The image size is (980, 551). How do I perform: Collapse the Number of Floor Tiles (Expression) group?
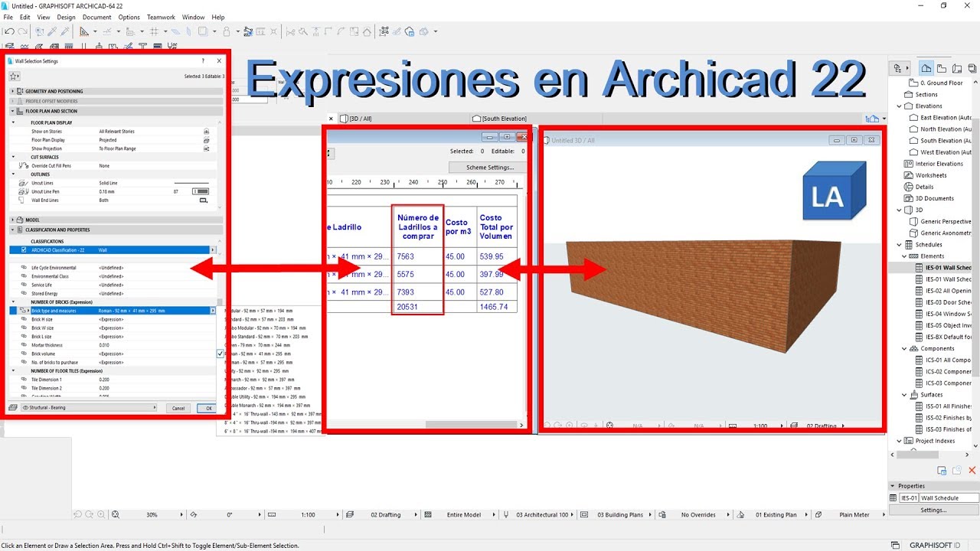pyautogui.click(x=14, y=371)
